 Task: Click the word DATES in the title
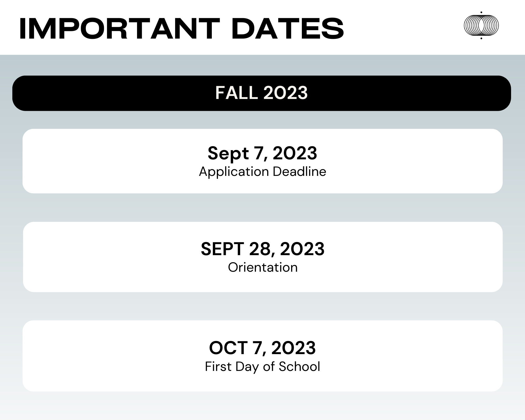point(288,28)
